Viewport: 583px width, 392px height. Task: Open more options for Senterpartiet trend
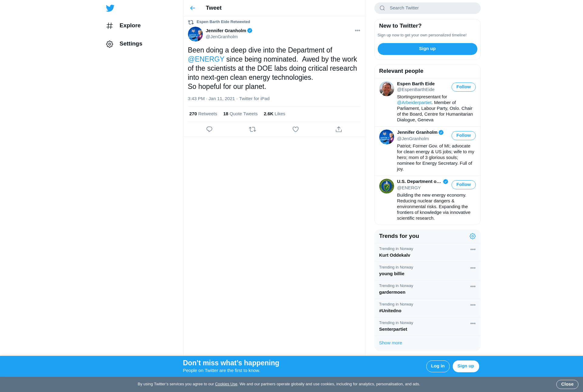473,323
